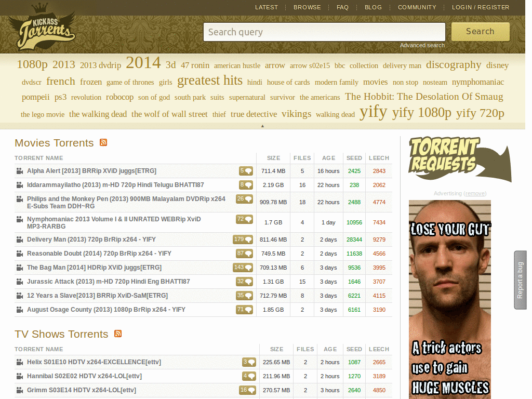Image resolution: width=532 pixels, height=399 pixels.
Task: Click remove next to Advertising
Action: pyautogui.click(x=475, y=193)
